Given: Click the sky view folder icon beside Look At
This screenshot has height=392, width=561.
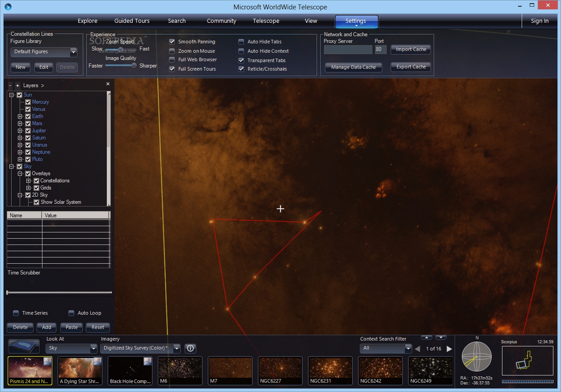Looking at the screenshot, I should coord(24,347).
